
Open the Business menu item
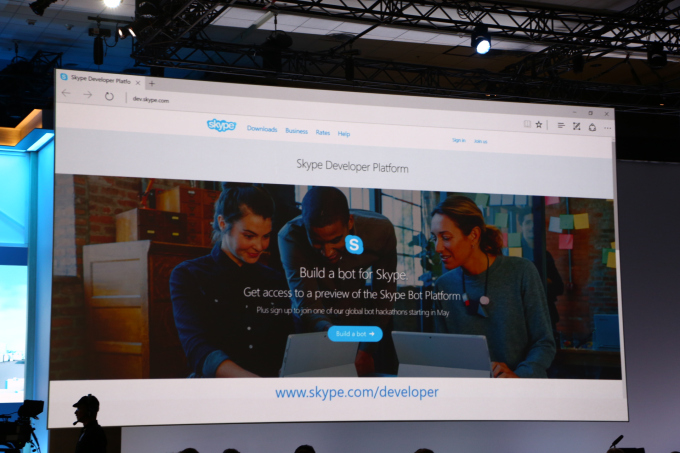click(x=297, y=131)
